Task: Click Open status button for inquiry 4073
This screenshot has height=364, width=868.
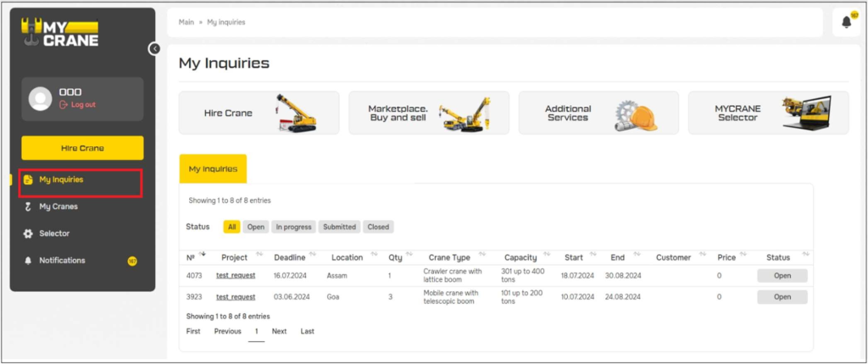Action: pos(782,275)
